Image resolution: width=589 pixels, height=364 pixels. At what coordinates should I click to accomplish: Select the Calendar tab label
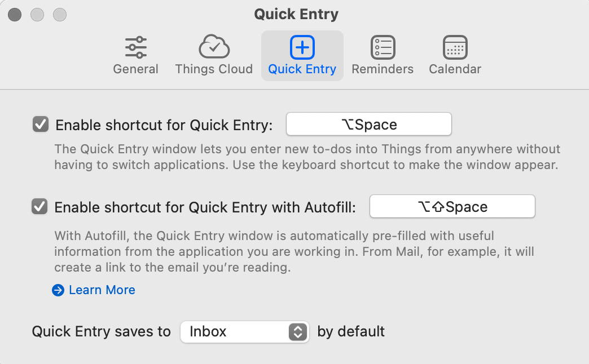click(455, 69)
